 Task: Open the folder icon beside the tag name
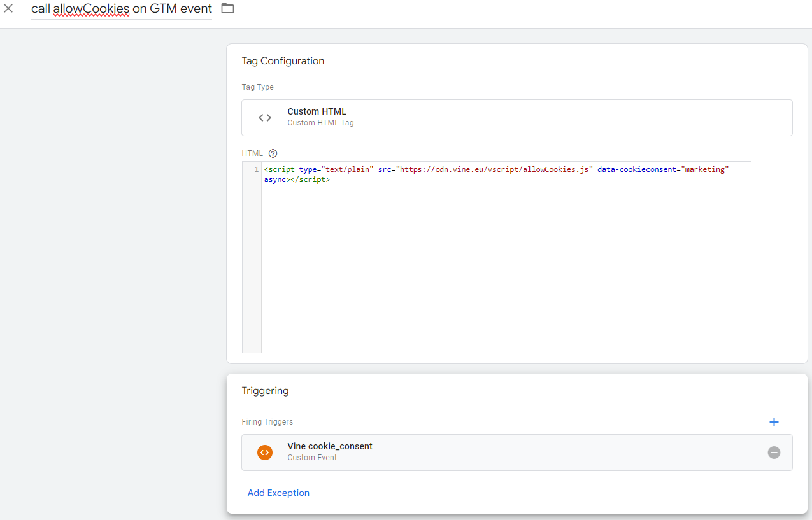227,9
